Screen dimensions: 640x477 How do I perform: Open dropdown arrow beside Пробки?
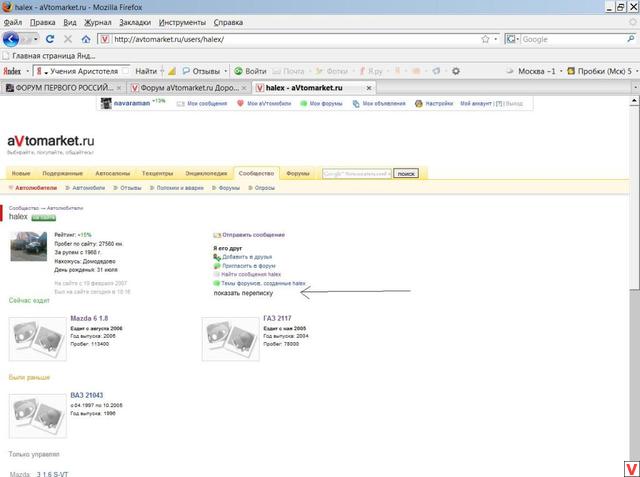[637, 71]
